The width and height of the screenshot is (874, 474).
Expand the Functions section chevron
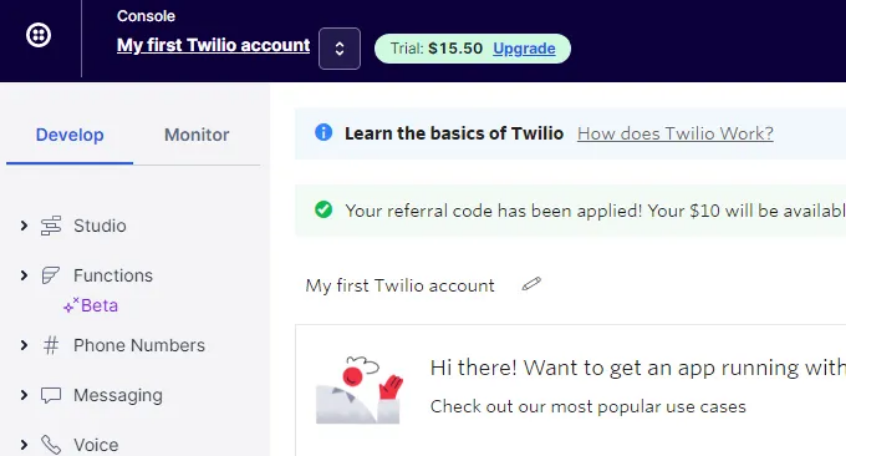pyautogui.click(x=24, y=275)
